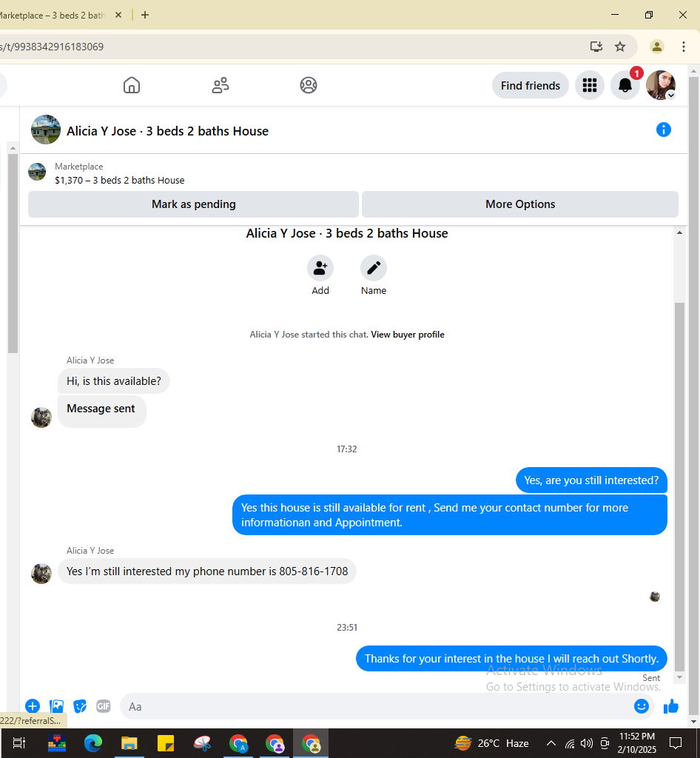The image size is (700, 758).
Task: Open conversation information icon
Action: tap(663, 130)
